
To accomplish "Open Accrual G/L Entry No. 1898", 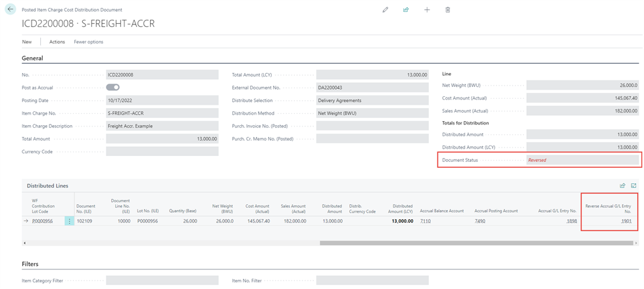I will [x=571, y=221].
